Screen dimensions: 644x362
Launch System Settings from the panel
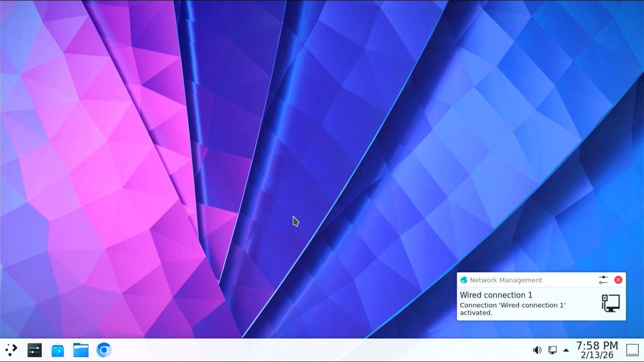coord(35,350)
